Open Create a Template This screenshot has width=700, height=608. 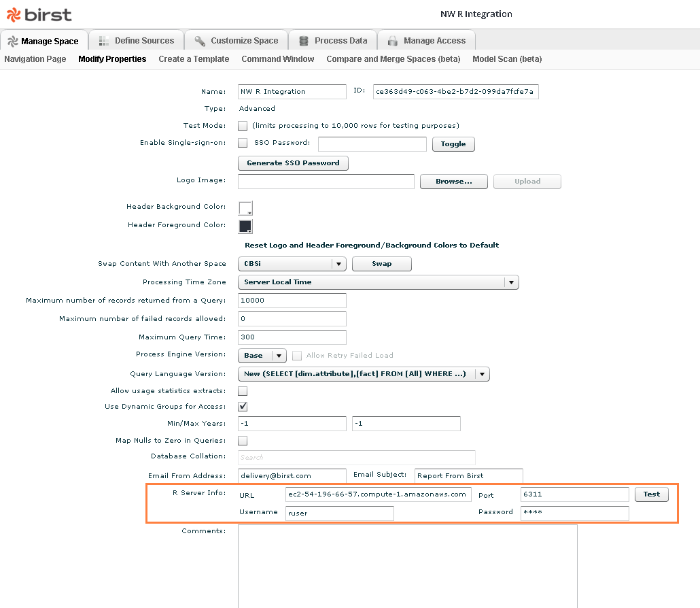[x=194, y=59]
